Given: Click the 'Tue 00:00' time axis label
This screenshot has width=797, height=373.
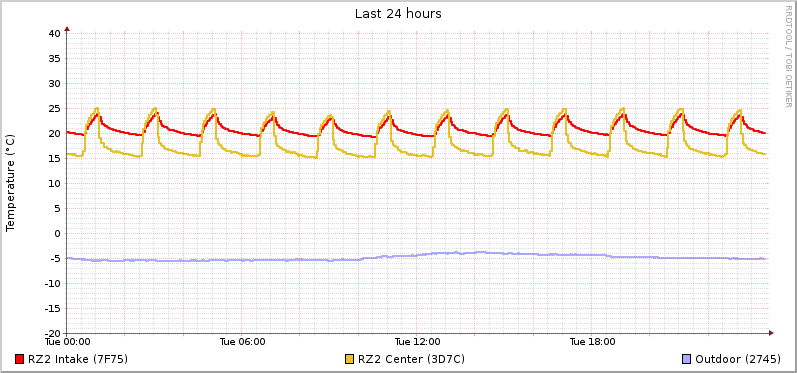Looking at the screenshot, I should coord(67,341).
